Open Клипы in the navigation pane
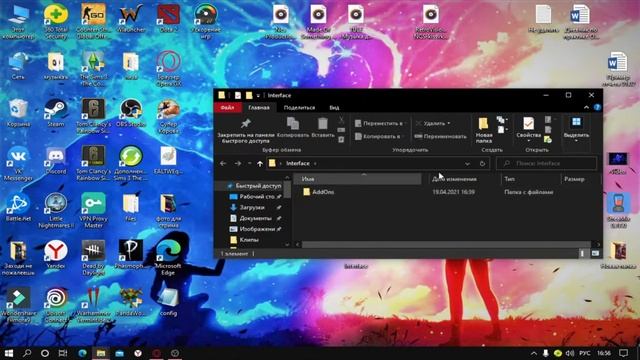The width and height of the screenshot is (640, 360). pyautogui.click(x=244, y=240)
